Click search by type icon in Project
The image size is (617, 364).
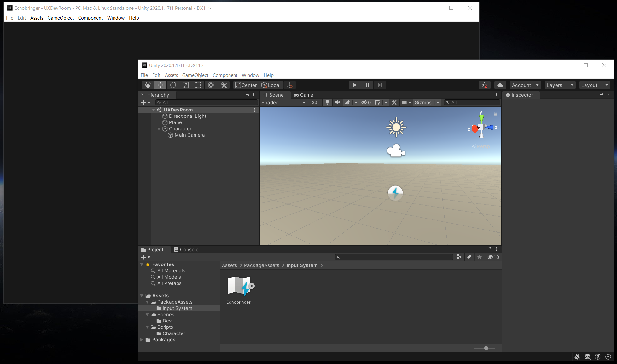click(x=459, y=257)
